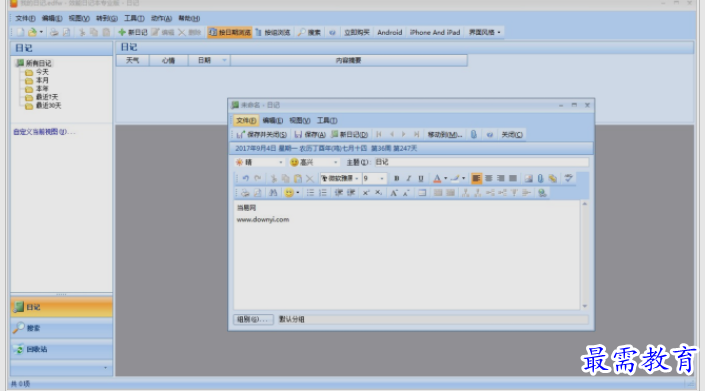
Task: Insert picture into diary
Action: click(528, 178)
